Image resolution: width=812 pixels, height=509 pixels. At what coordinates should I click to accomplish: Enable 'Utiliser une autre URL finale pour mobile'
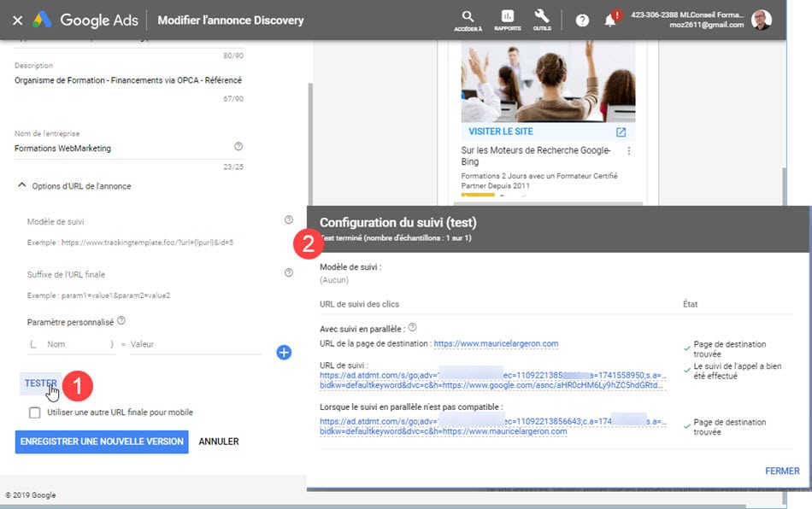click(35, 412)
